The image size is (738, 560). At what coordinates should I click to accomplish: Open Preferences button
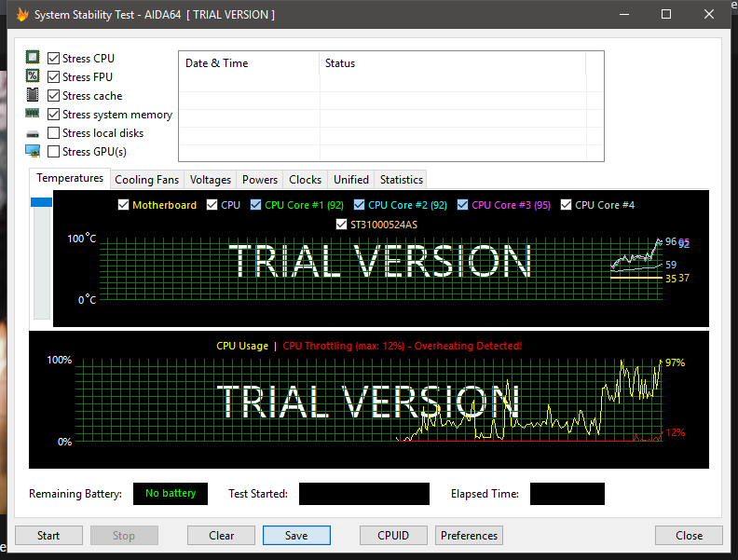(x=469, y=536)
